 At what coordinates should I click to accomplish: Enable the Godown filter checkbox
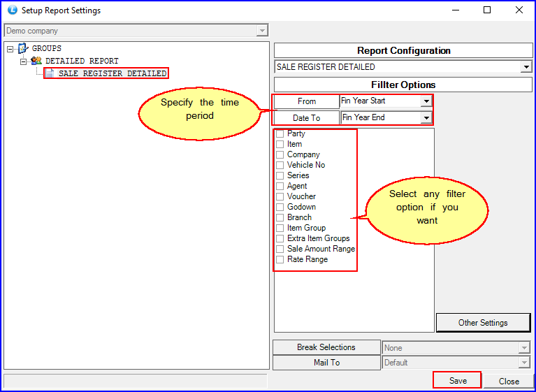(x=280, y=207)
